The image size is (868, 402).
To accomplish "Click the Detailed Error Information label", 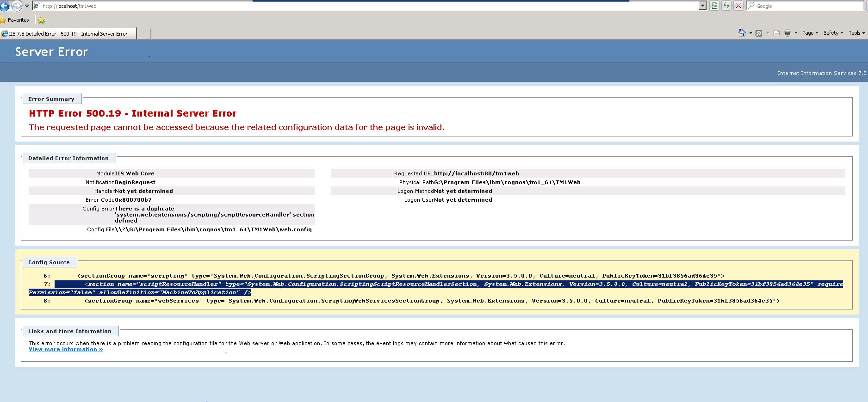I will [x=68, y=158].
